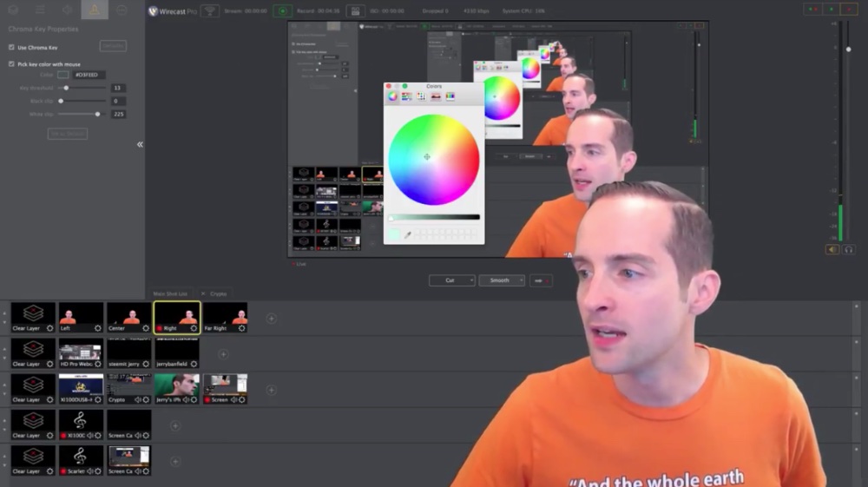Open gear settings on steemit jerry shot
This screenshot has height=487, width=868.
tap(146, 364)
